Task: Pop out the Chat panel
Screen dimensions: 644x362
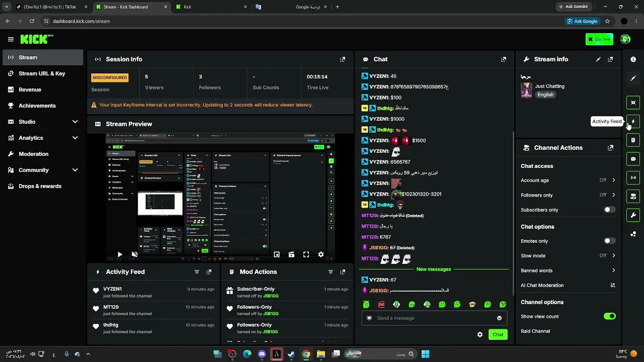Action: (x=503, y=59)
